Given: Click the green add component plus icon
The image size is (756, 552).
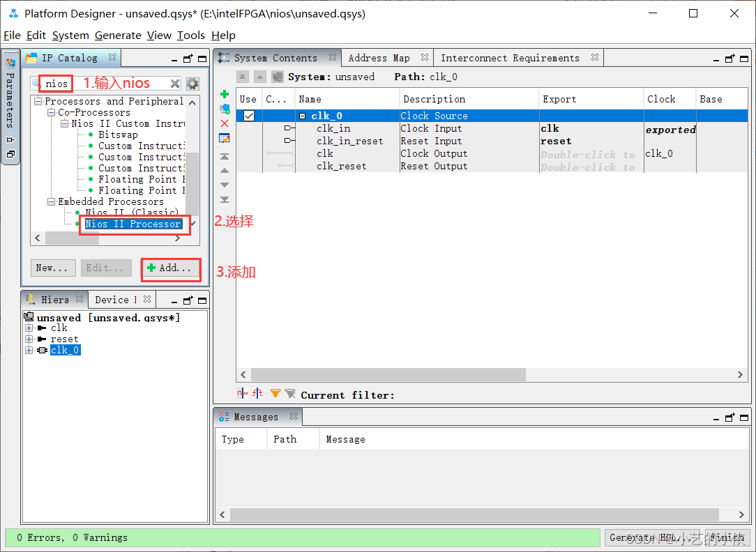Looking at the screenshot, I should (224, 94).
